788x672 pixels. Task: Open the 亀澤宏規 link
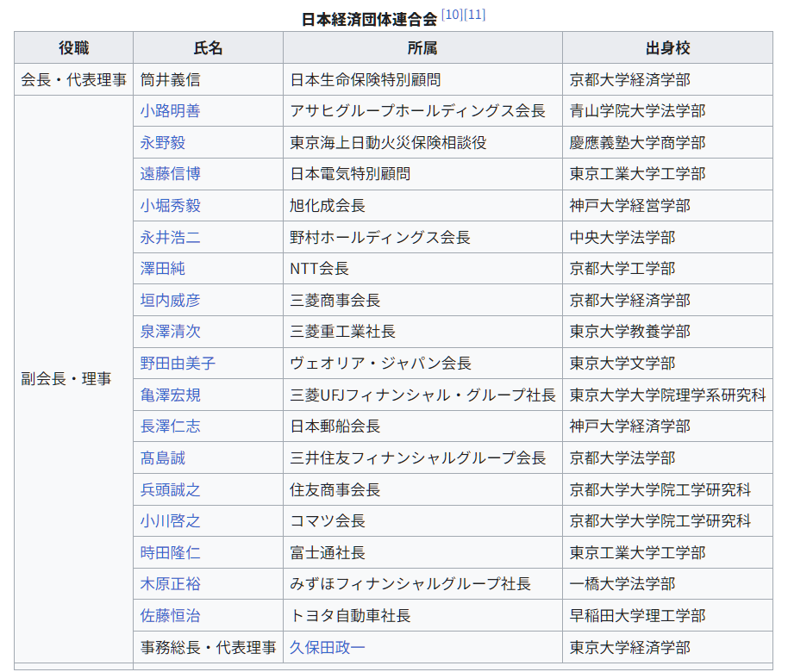click(x=170, y=395)
